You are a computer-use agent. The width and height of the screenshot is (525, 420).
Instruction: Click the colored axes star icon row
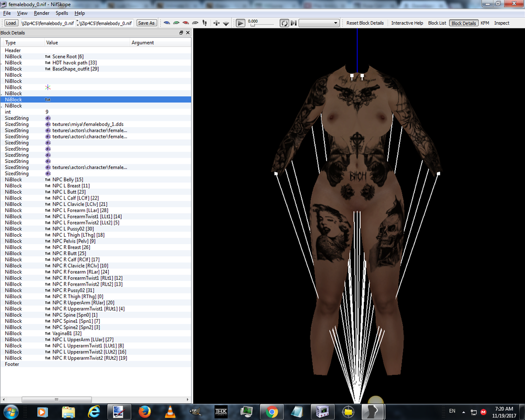coord(96,88)
